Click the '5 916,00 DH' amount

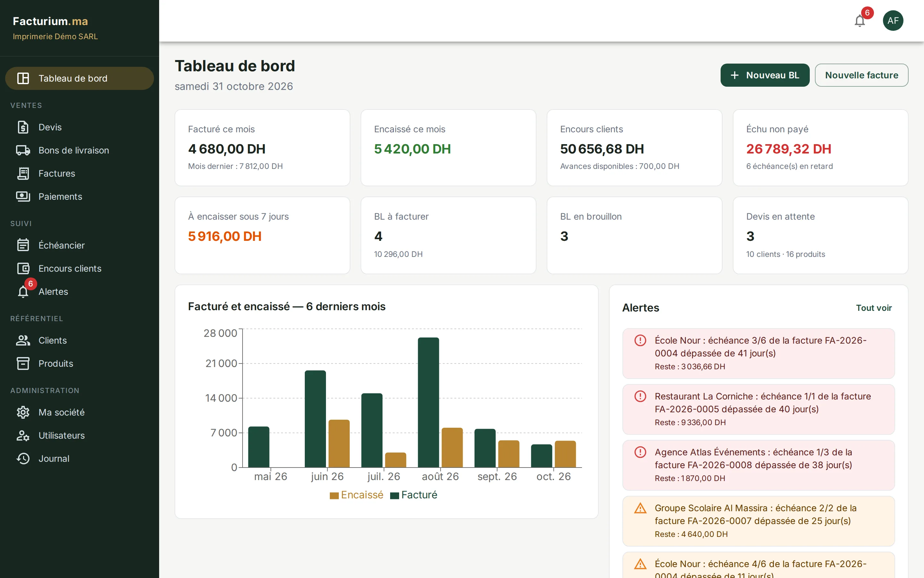coord(225,236)
